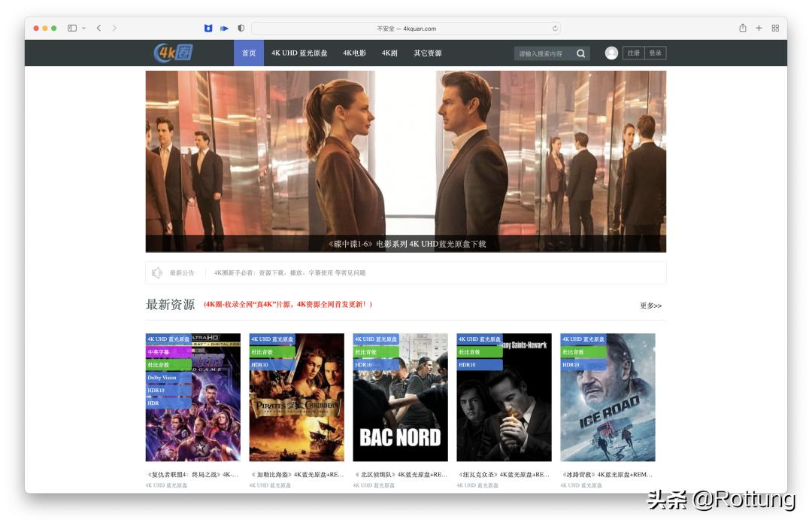This screenshot has height=526, width=812.
Task: Add a new tab with the plus icon
Action: pyautogui.click(x=759, y=28)
